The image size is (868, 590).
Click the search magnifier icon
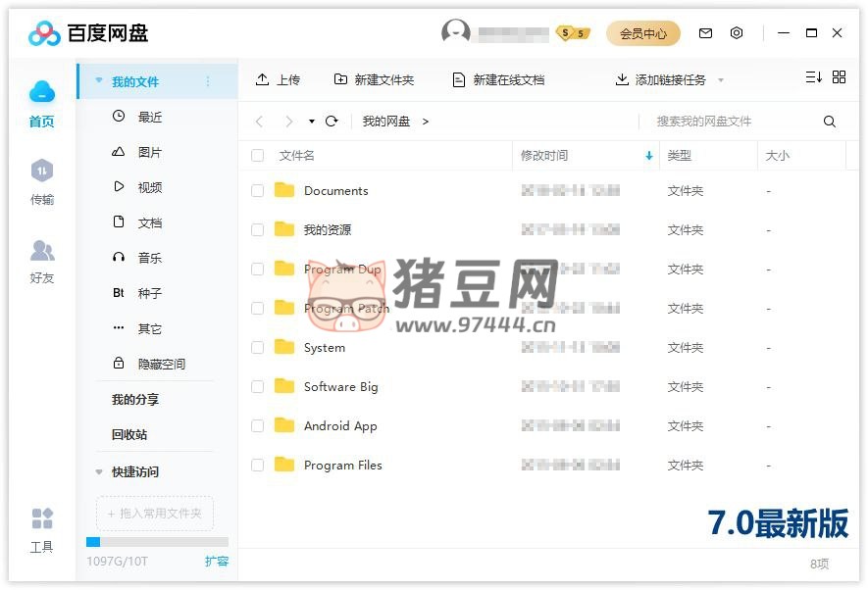pyautogui.click(x=830, y=122)
